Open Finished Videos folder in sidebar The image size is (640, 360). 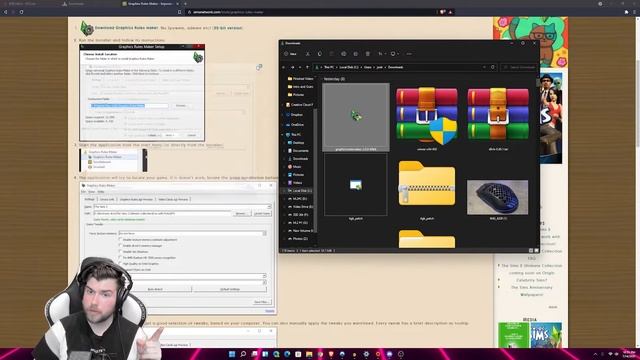point(300,79)
